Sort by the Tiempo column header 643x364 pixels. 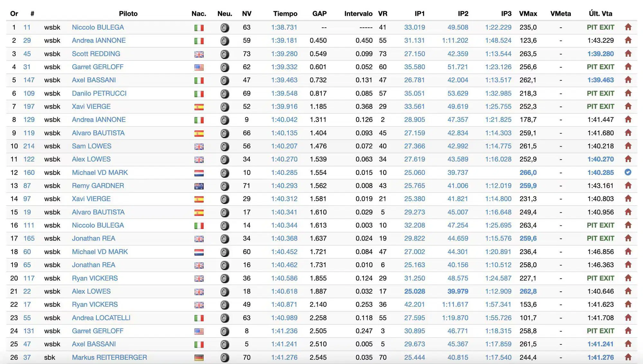click(x=285, y=14)
